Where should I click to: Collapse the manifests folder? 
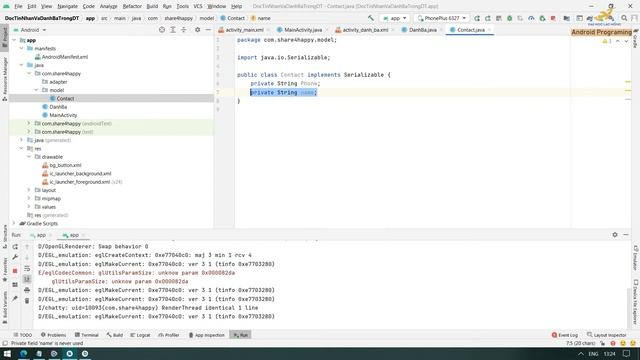(x=22, y=48)
